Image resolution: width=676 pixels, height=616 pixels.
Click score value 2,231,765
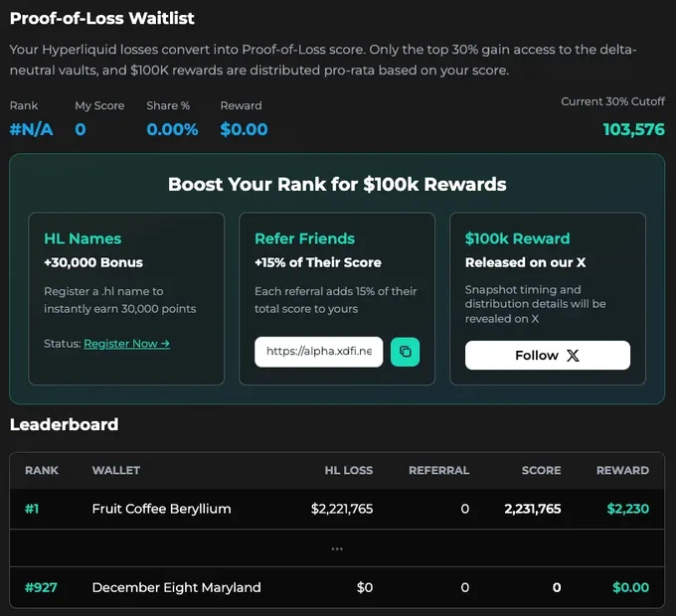(533, 509)
